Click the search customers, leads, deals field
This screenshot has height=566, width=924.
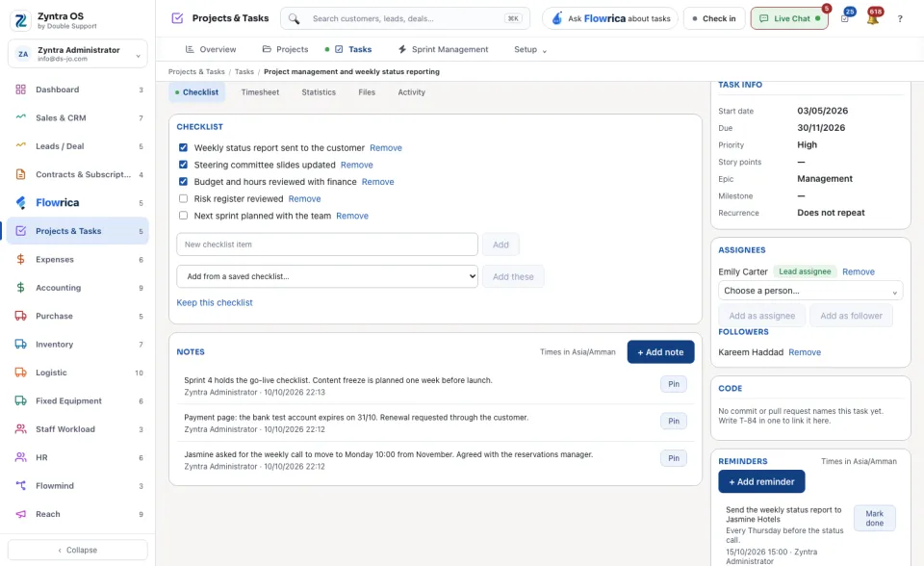(x=406, y=19)
